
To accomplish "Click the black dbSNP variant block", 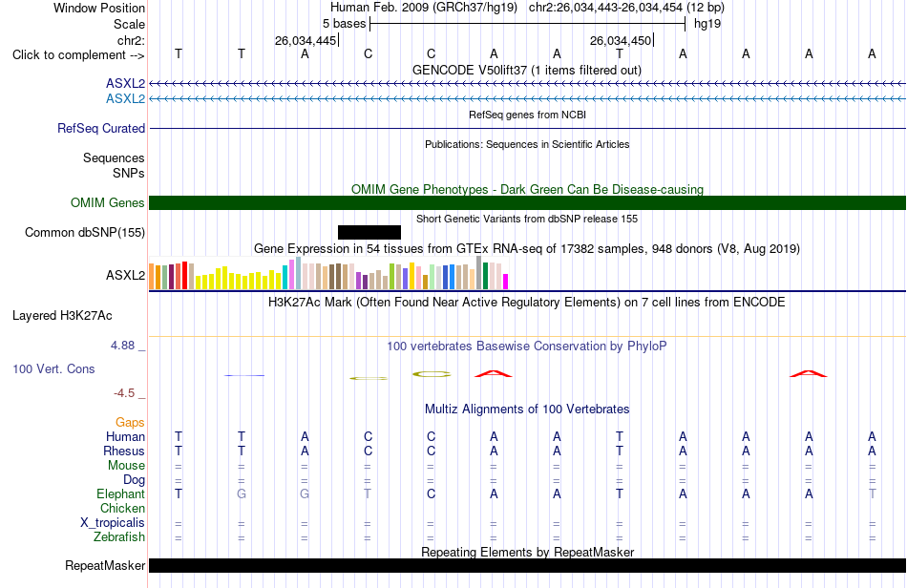I will point(369,232).
